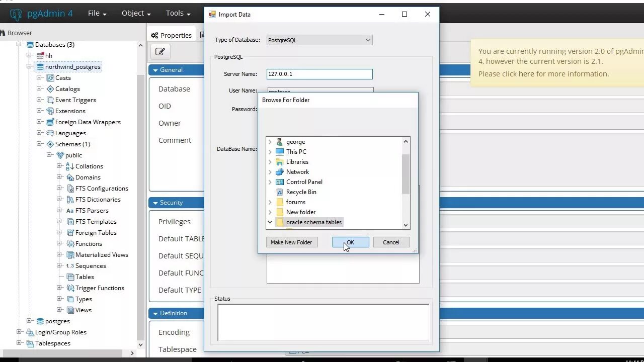The image size is (644, 362).
Task: Select the This PC icon in folder browser
Action: tap(280, 152)
